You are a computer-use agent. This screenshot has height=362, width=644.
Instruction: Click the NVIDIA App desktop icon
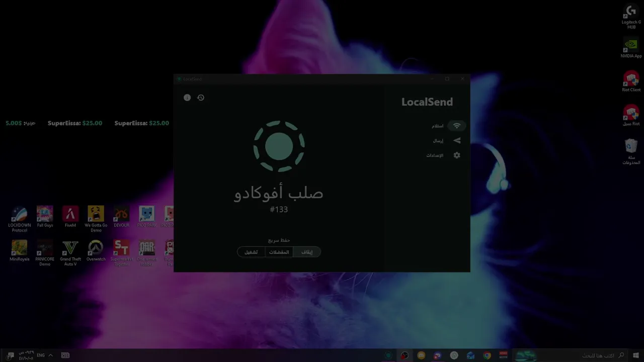click(x=631, y=48)
